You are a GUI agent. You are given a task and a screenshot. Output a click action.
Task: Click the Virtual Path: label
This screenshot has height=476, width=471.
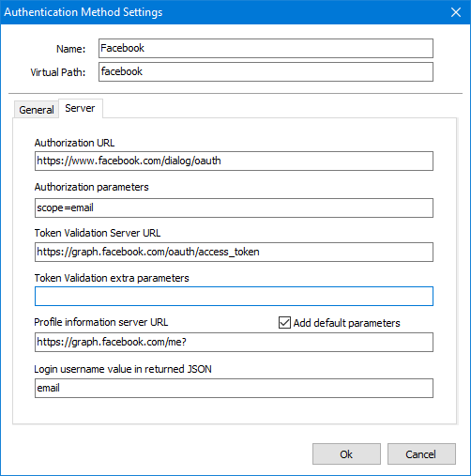tap(58, 72)
